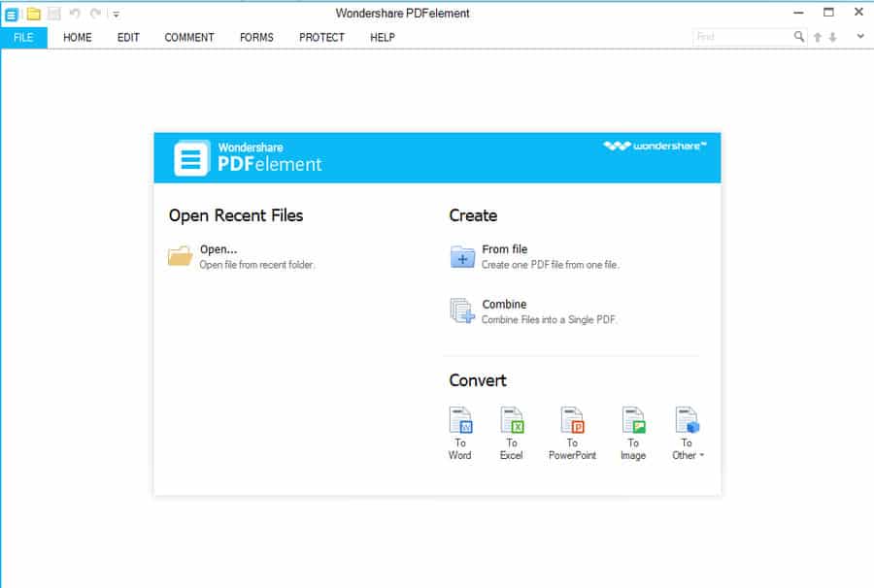Switch to the HOME tab
Viewport: 874px width, 588px height.
[78, 37]
